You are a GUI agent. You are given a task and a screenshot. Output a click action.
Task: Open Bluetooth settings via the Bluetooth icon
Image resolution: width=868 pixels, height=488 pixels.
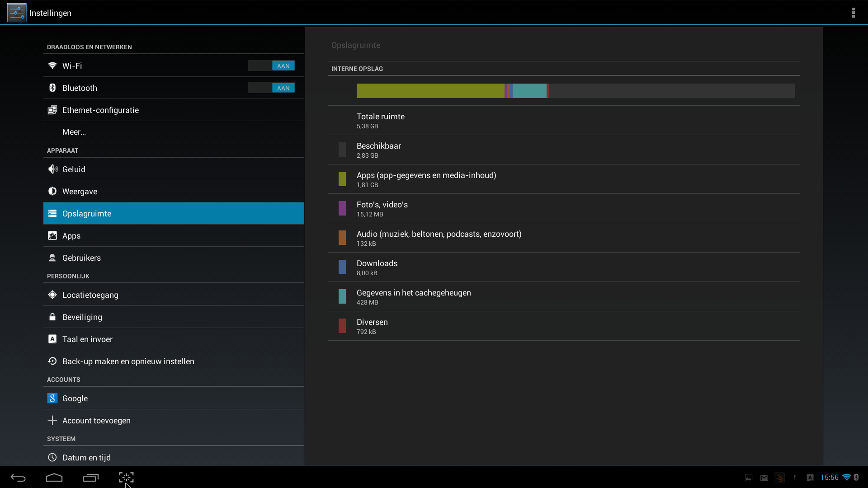pos(52,88)
